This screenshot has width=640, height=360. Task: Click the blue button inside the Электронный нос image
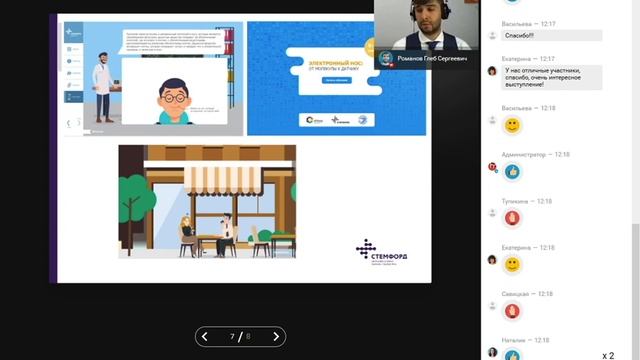tap(337, 80)
